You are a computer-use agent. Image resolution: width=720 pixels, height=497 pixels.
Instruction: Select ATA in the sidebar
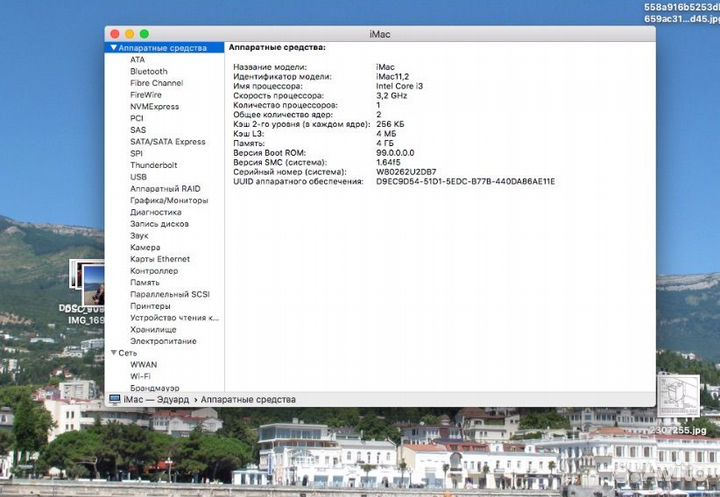(x=137, y=60)
